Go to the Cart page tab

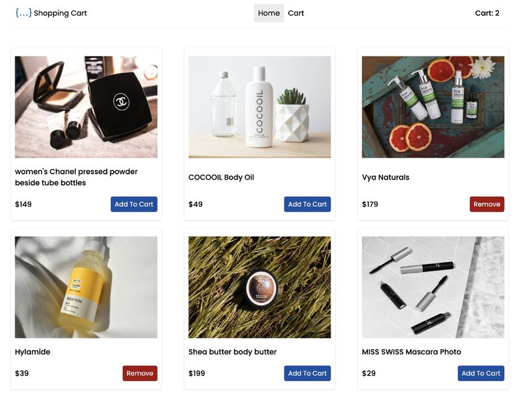click(x=296, y=13)
